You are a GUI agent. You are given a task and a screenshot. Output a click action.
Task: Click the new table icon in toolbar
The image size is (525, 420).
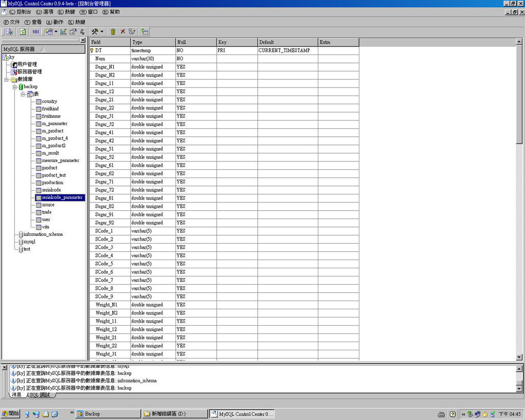click(x=49, y=32)
